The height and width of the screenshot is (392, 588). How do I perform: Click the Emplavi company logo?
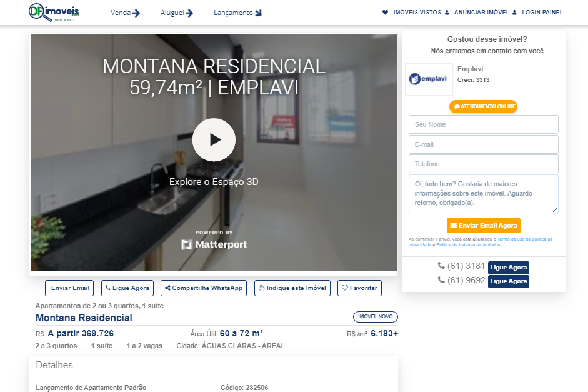coord(429,79)
